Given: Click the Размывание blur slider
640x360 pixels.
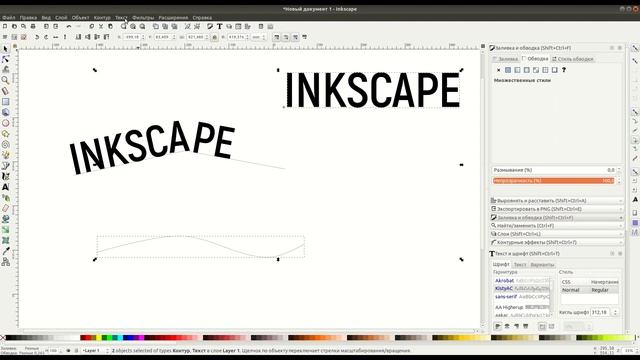Looking at the screenshot, I should (x=553, y=170).
